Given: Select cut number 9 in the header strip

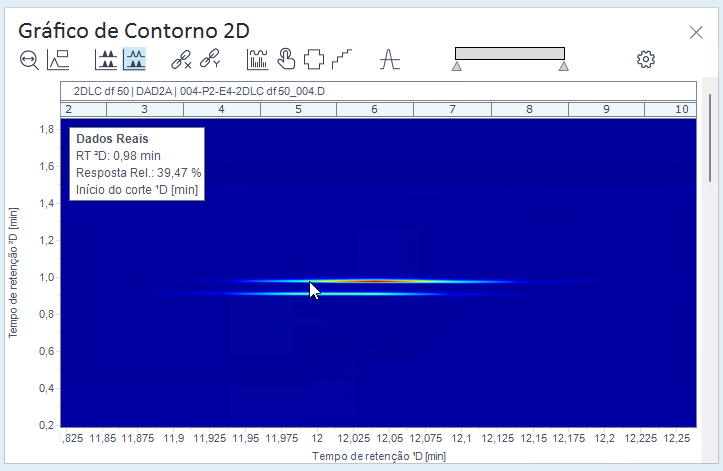Looking at the screenshot, I should pos(606,109).
